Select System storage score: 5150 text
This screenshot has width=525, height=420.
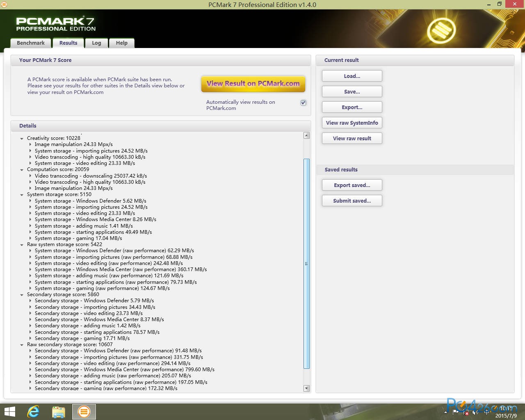(59, 194)
